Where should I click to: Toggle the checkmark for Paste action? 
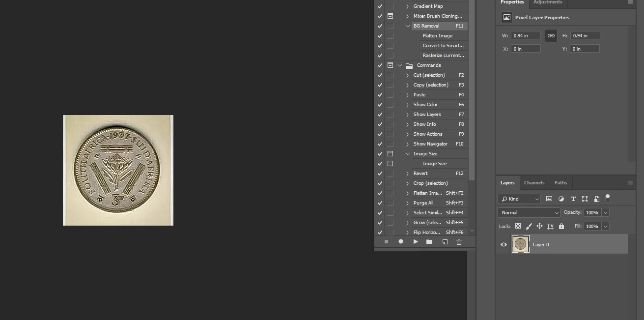coord(380,95)
